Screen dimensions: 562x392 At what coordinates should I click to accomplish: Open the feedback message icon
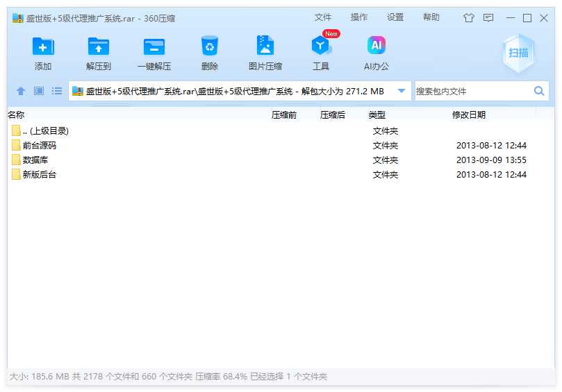click(488, 18)
